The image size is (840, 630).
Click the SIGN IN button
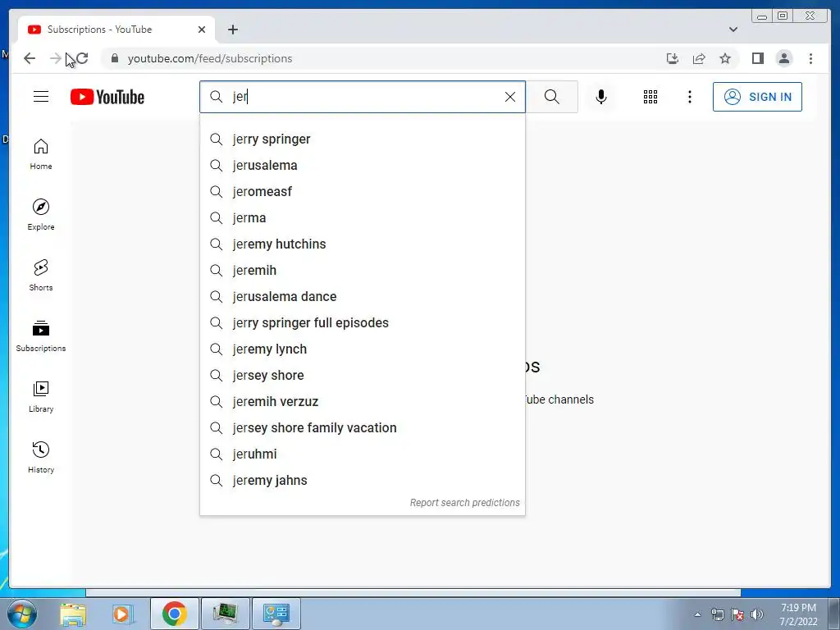coord(757,97)
